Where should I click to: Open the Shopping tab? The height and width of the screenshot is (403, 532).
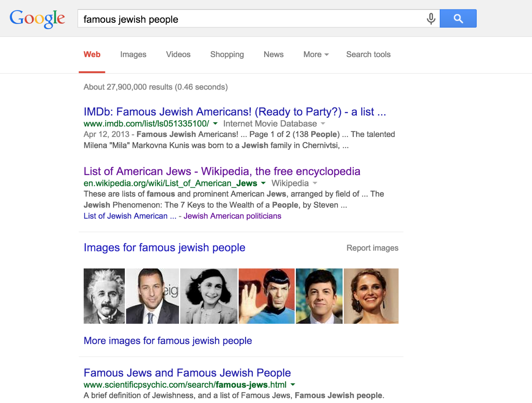pos(227,54)
